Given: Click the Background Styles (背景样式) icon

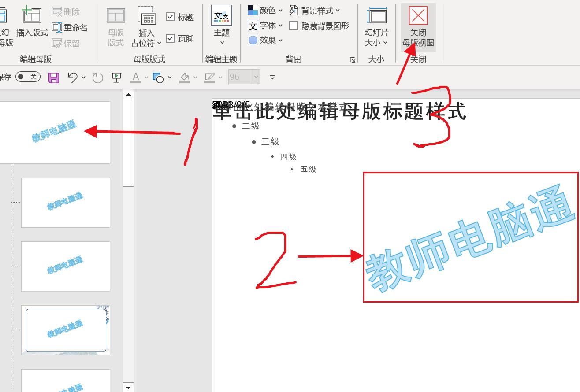Looking at the screenshot, I should tap(294, 10).
